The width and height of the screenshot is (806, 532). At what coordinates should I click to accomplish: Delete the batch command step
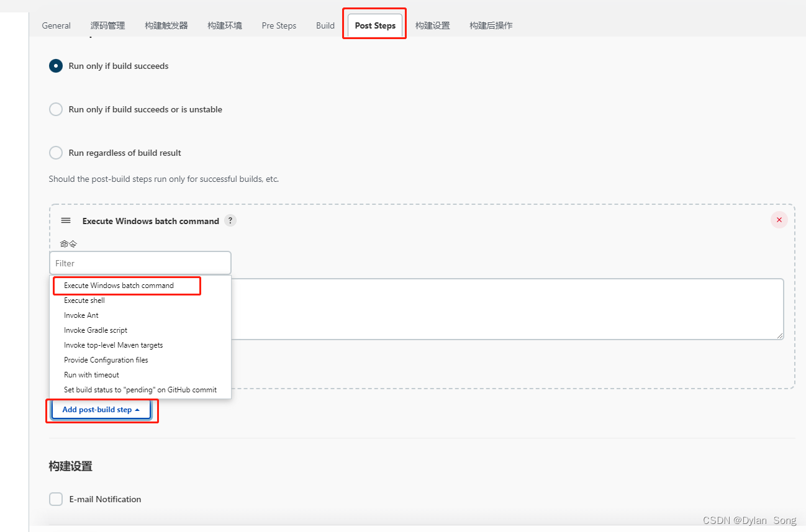tap(779, 220)
